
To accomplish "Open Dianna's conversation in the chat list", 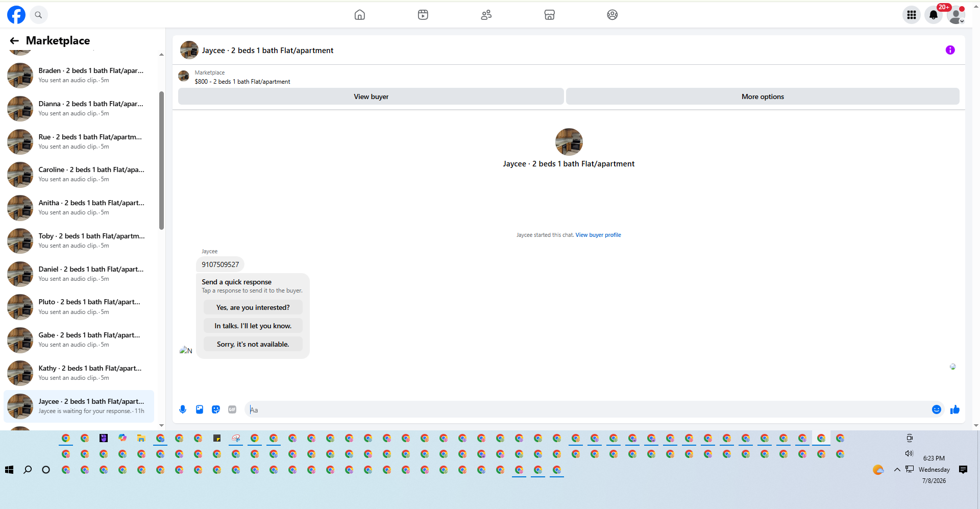I will coord(79,109).
